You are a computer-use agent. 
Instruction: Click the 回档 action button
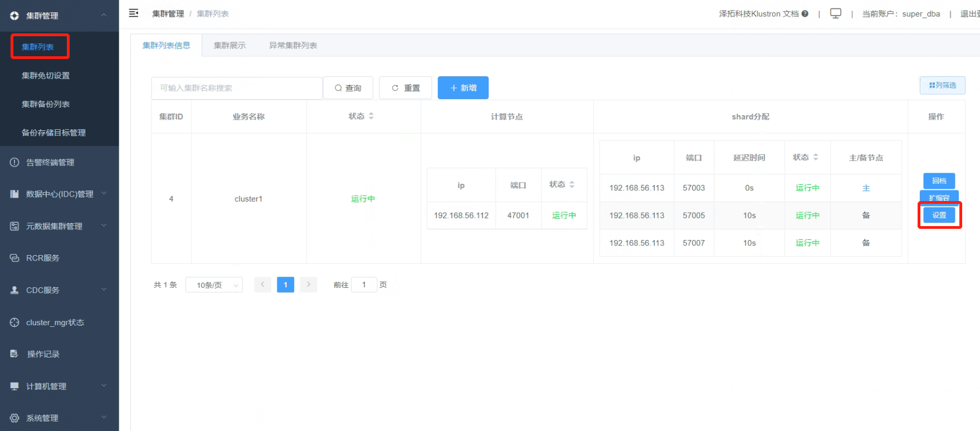tap(939, 180)
